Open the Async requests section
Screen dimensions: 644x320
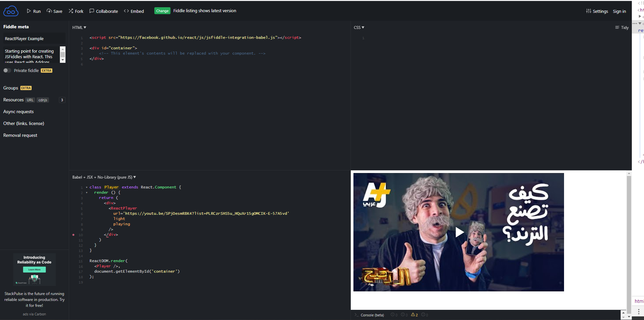click(18, 111)
